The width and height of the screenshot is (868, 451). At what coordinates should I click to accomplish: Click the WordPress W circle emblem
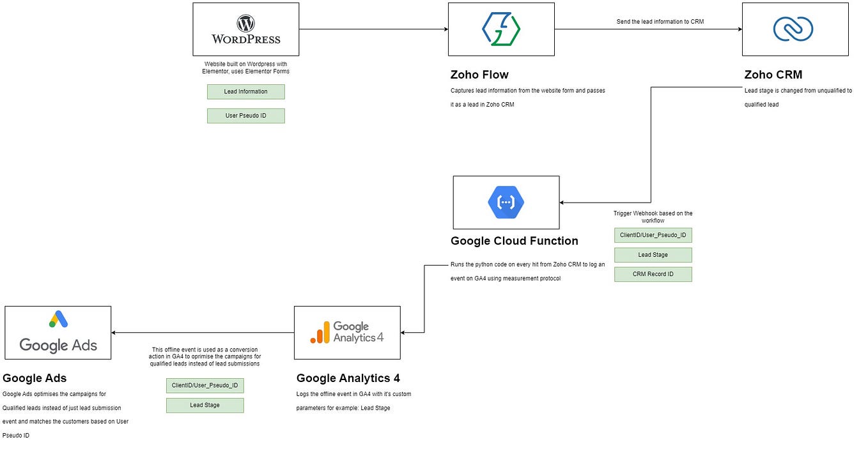point(245,23)
